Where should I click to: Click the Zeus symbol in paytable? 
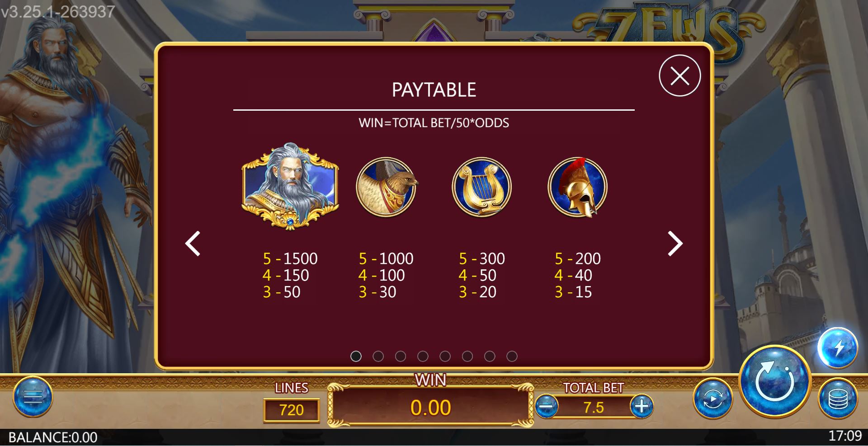tap(290, 187)
